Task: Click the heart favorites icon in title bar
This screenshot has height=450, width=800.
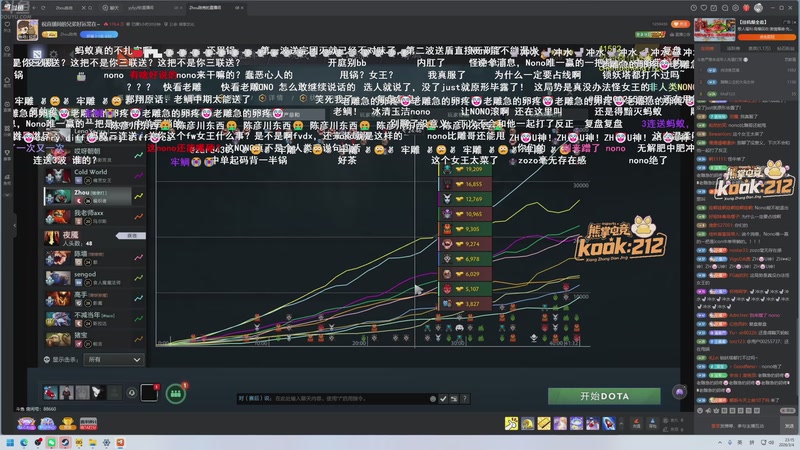Action: point(704,8)
